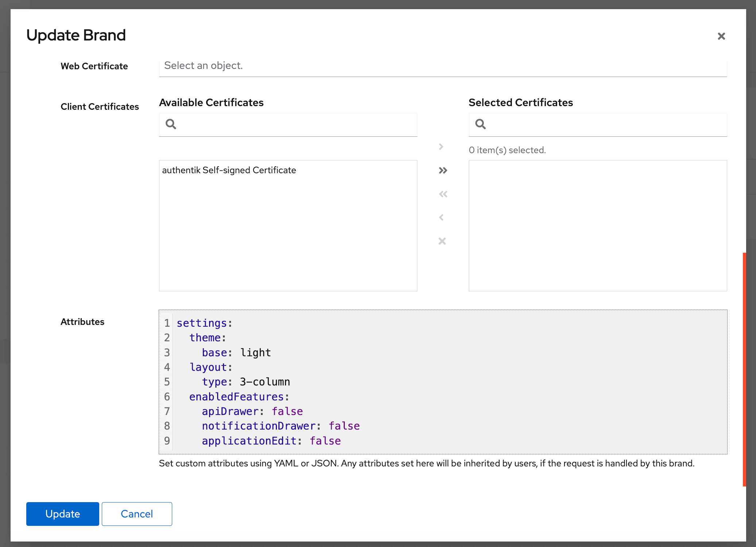
Task: Click the 'settings:' line in YAML editor
Action: pyautogui.click(x=204, y=323)
